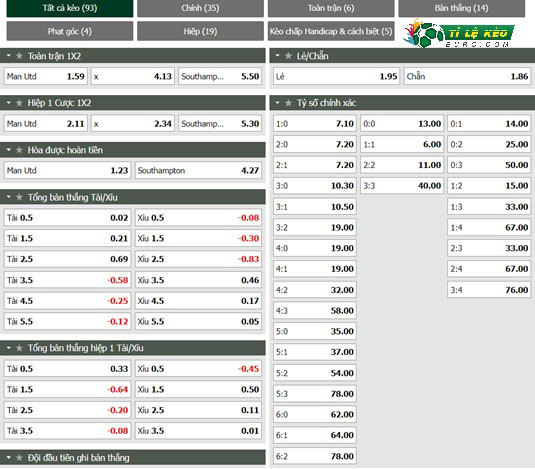535x469 pixels.
Task: Select Tài 2.5 odds 0.69
Action: 67,259
